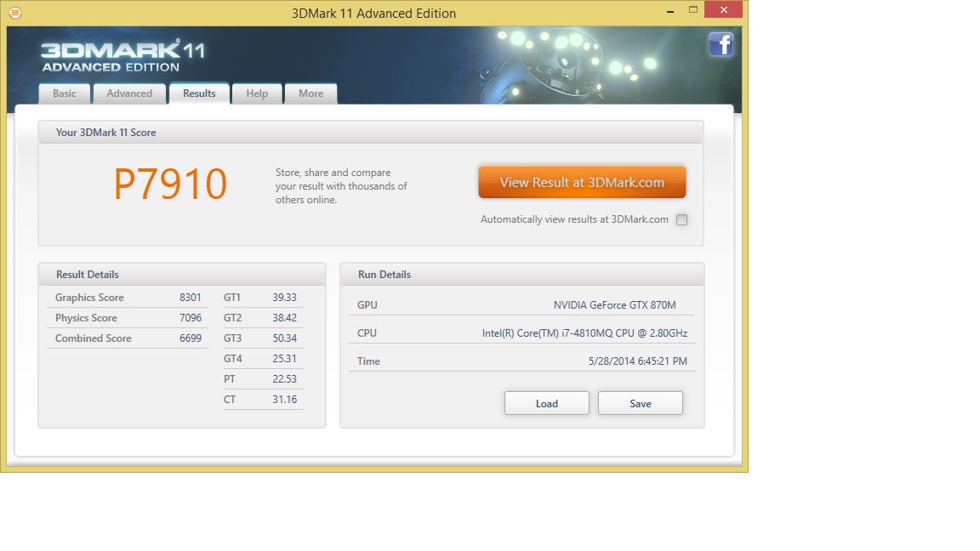Open the Advanced tab
Image resolution: width=980 pixels, height=551 pixels.
click(129, 94)
